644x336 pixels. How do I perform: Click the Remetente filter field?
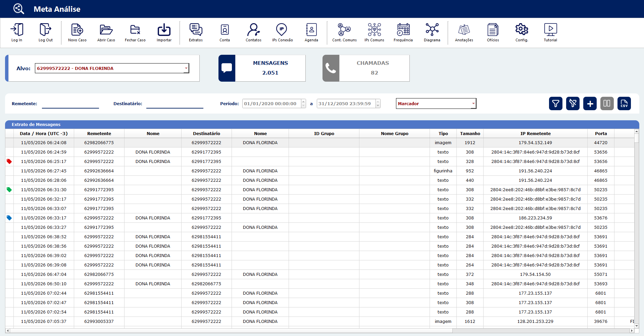click(70, 104)
